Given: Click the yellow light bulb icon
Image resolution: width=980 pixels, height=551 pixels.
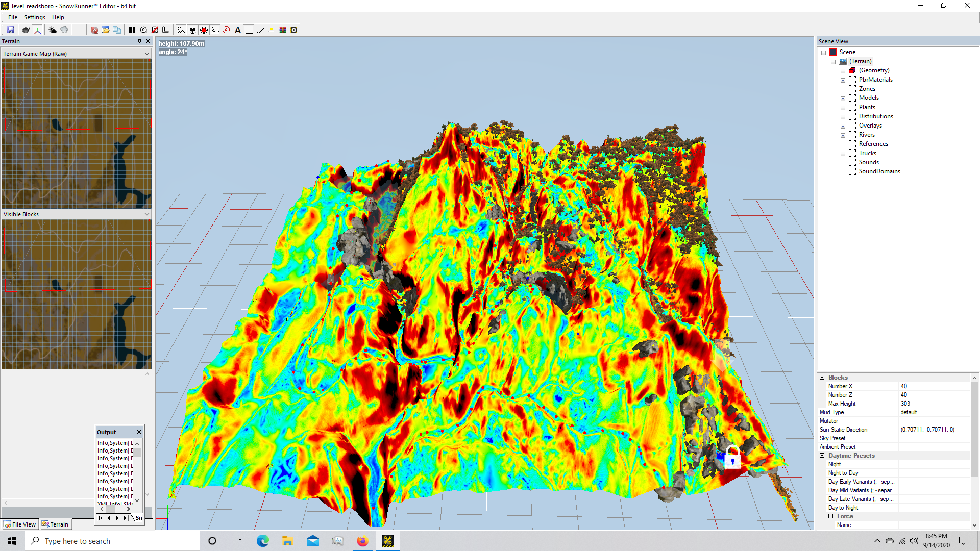Looking at the screenshot, I should 272,30.
